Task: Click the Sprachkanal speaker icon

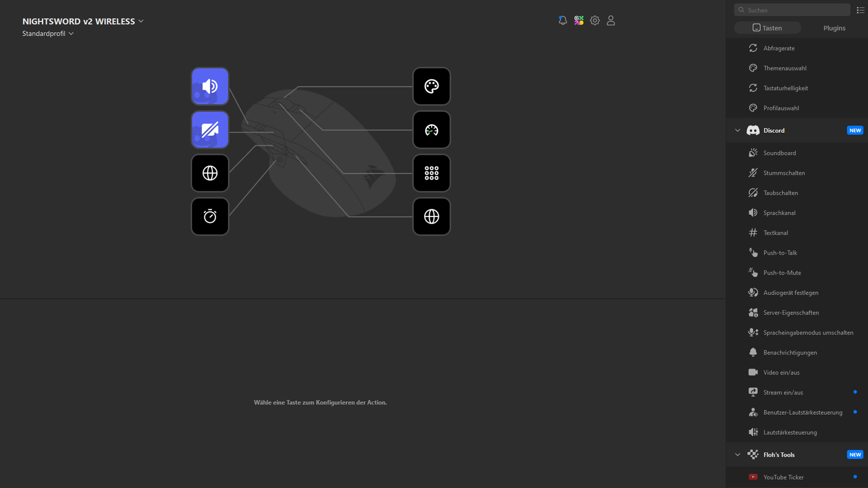Action: tap(753, 213)
